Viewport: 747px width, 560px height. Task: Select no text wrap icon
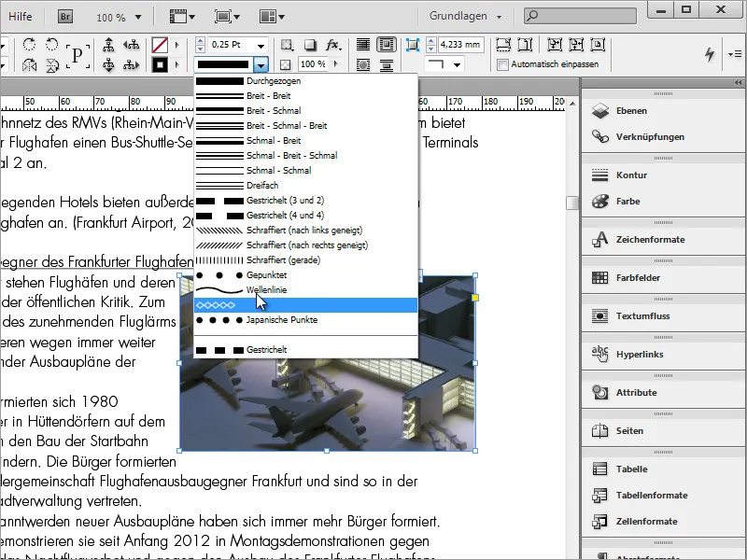point(363,45)
